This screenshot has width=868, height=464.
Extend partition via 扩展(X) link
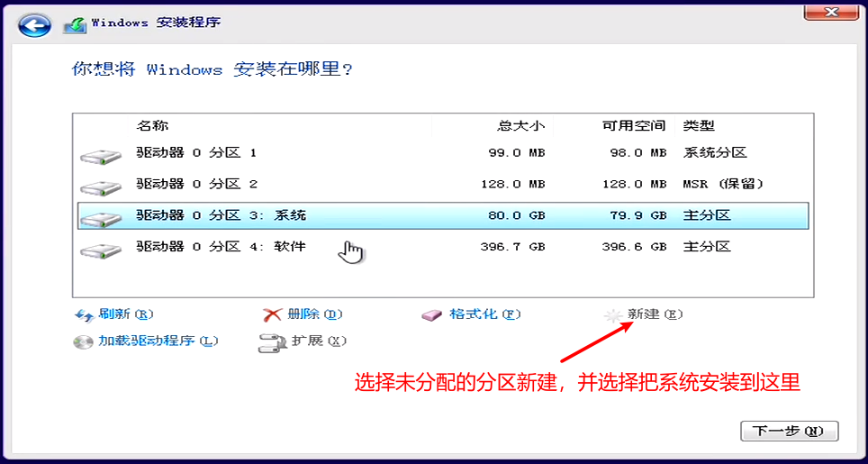[x=319, y=341]
